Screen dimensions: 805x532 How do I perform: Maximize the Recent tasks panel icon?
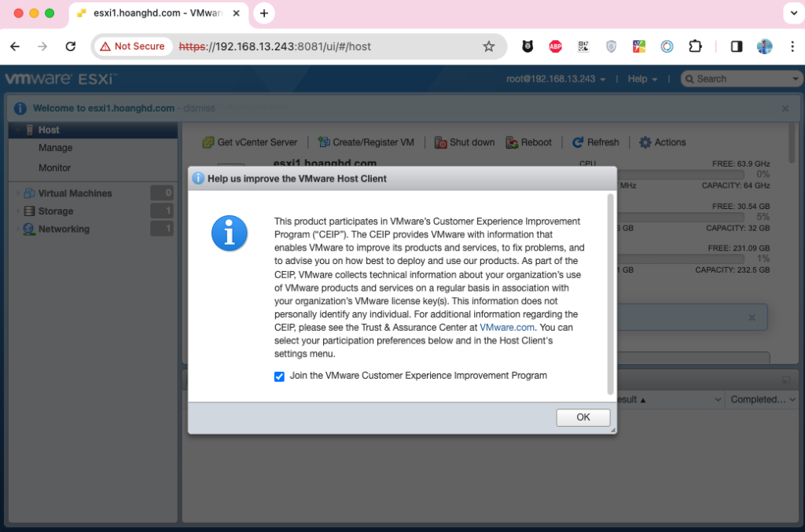786,380
